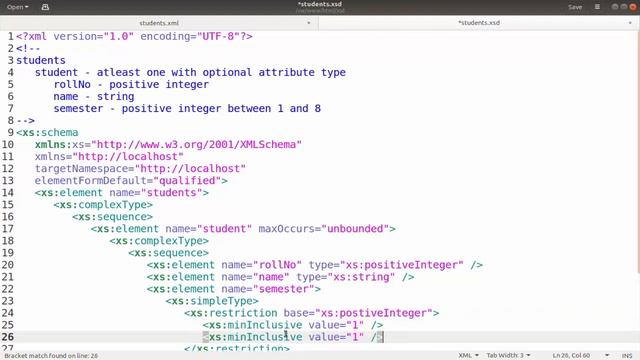Save the students.xsd file
Image resolution: width=640 pixels, height=360 pixels.
click(x=575, y=7)
